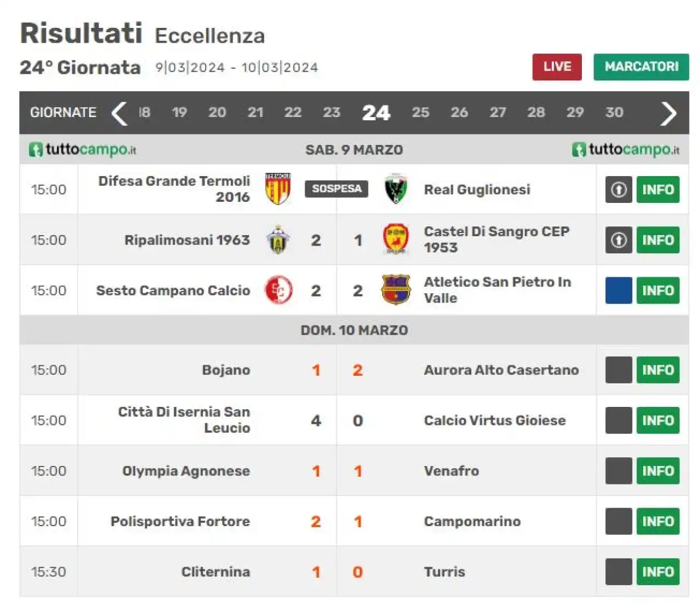Click the upload icon in the Ripalimosani match row

click(x=619, y=240)
